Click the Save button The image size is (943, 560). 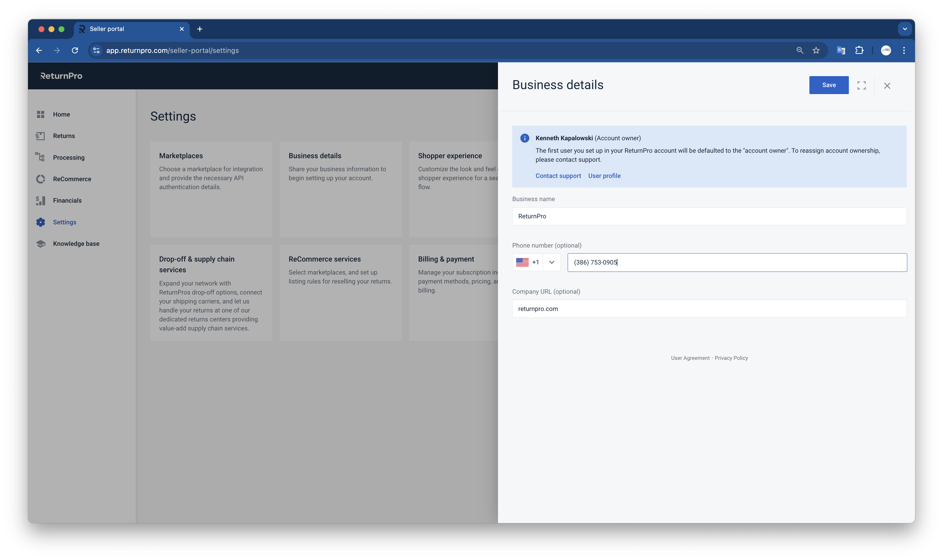point(829,85)
